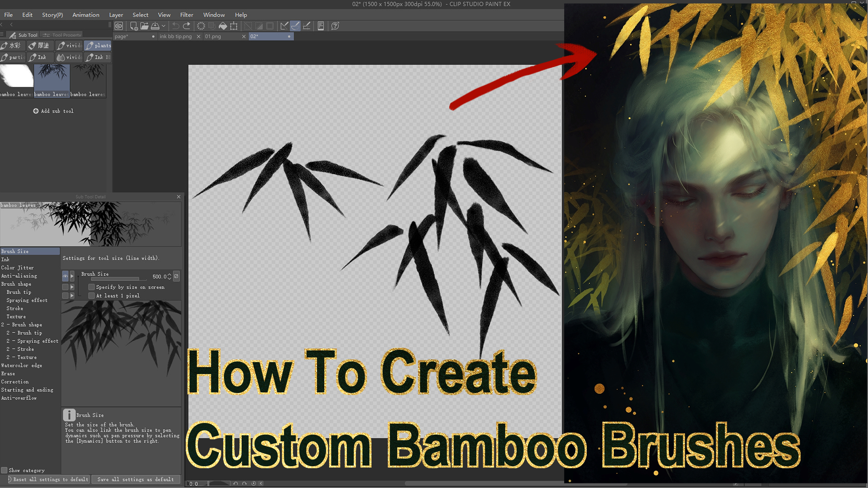Select the 水彩 watercolor tool group
Viewport: 868px width, 488px height.
(12, 45)
